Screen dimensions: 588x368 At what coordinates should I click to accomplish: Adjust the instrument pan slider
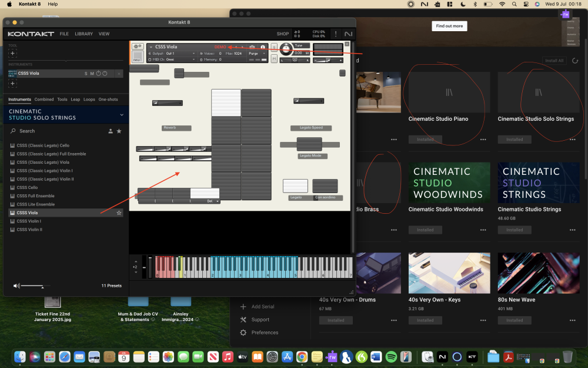[295, 60]
